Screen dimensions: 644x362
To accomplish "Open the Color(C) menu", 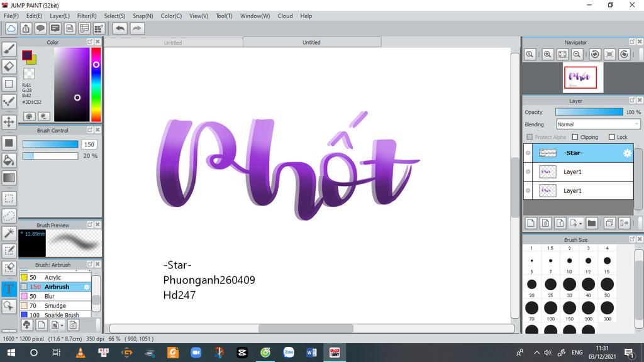I will tap(171, 16).
